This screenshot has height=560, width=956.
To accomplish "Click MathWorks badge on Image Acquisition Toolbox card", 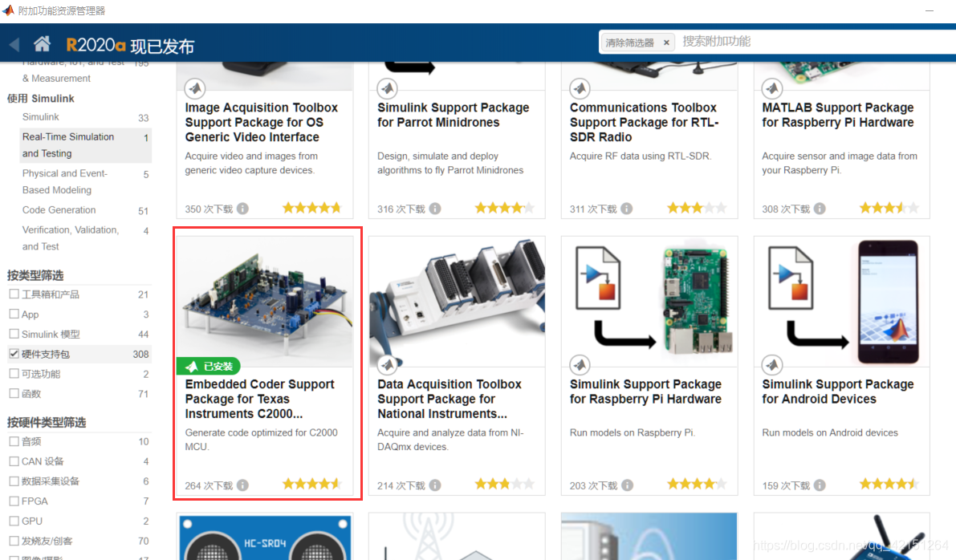I will [x=195, y=88].
